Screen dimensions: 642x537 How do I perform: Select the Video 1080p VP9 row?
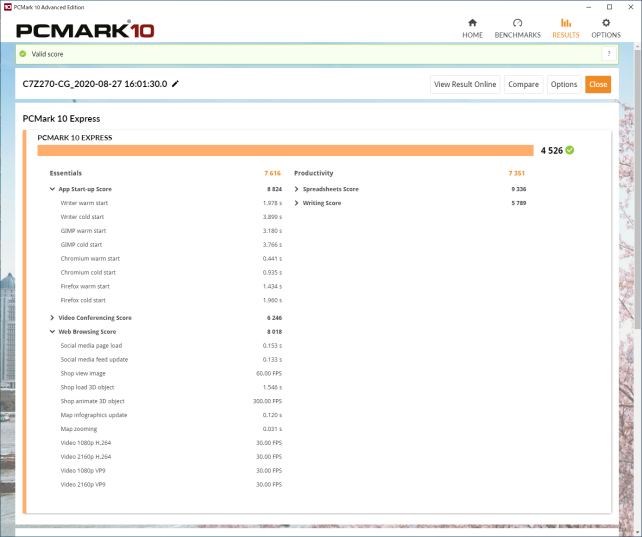171,471
